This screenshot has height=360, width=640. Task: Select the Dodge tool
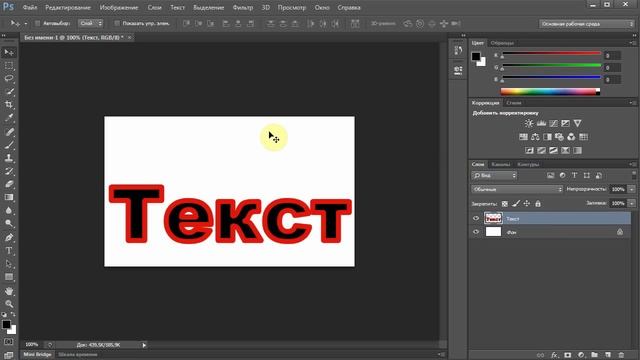[x=9, y=223]
